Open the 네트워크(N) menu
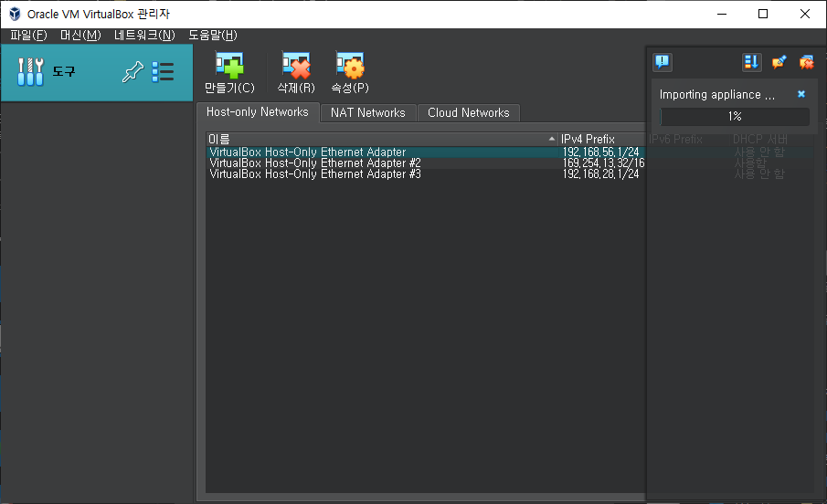 click(x=144, y=36)
